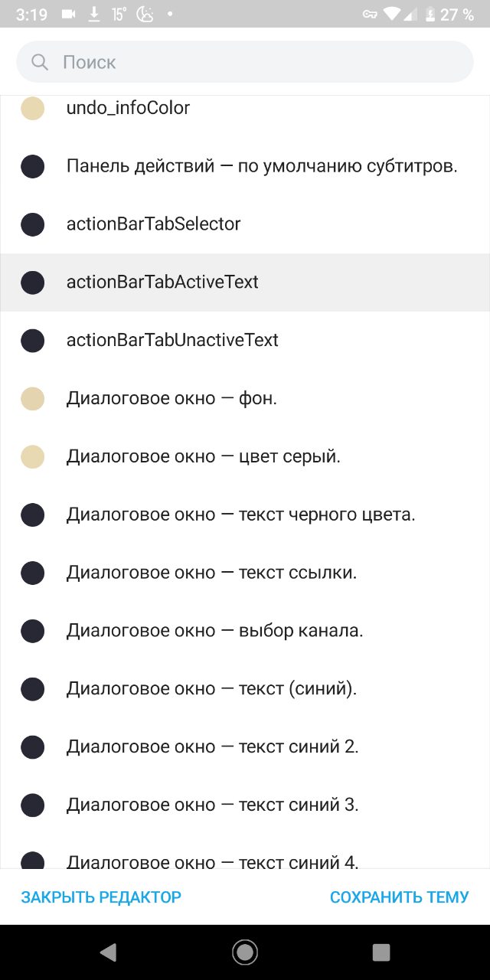Tap the recent apps square button
The width and height of the screenshot is (490, 980).
[381, 952]
